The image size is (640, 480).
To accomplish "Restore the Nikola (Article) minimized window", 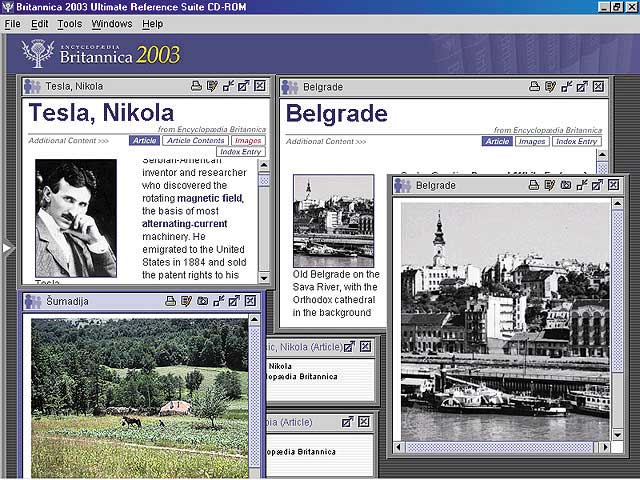I will [x=349, y=347].
